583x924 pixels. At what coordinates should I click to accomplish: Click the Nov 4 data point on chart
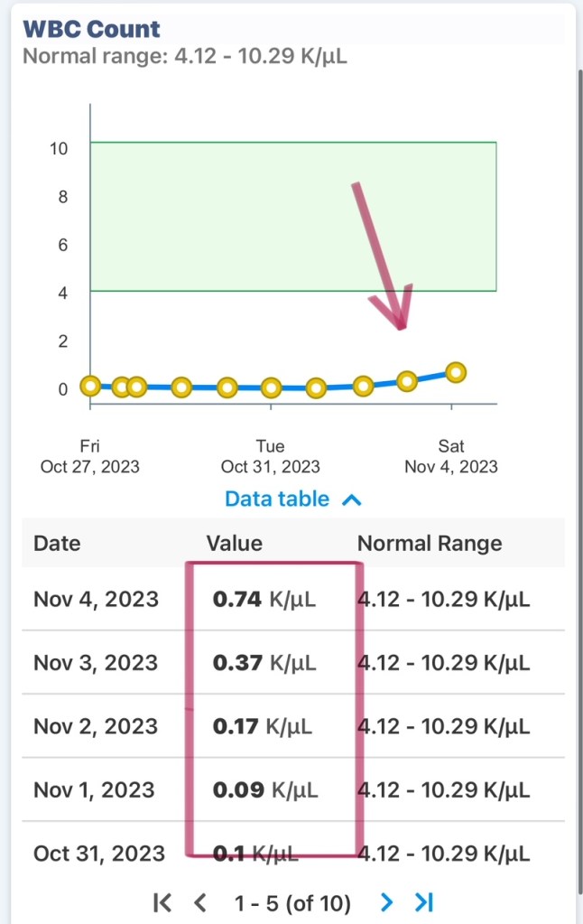click(x=456, y=372)
